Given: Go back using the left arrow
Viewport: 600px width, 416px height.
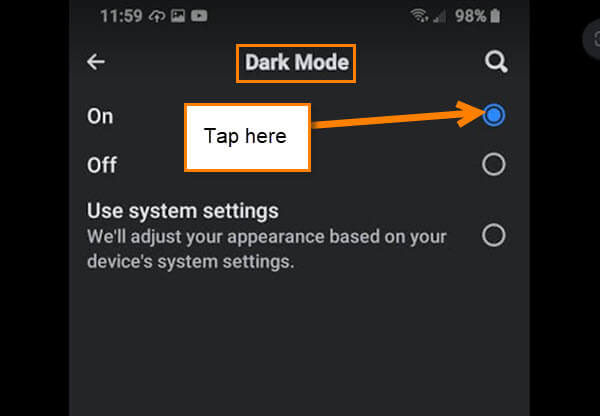Looking at the screenshot, I should tap(96, 62).
